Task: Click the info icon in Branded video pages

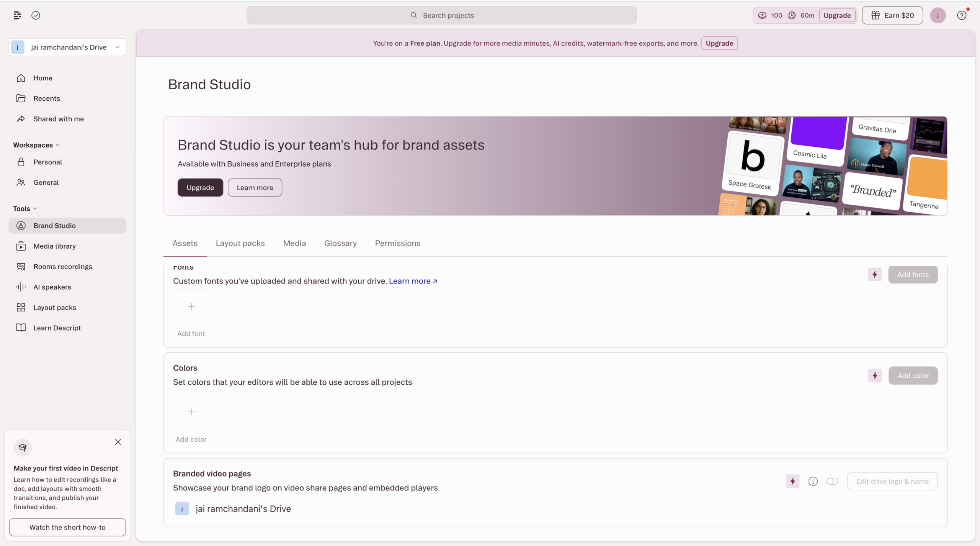Action: (x=813, y=481)
